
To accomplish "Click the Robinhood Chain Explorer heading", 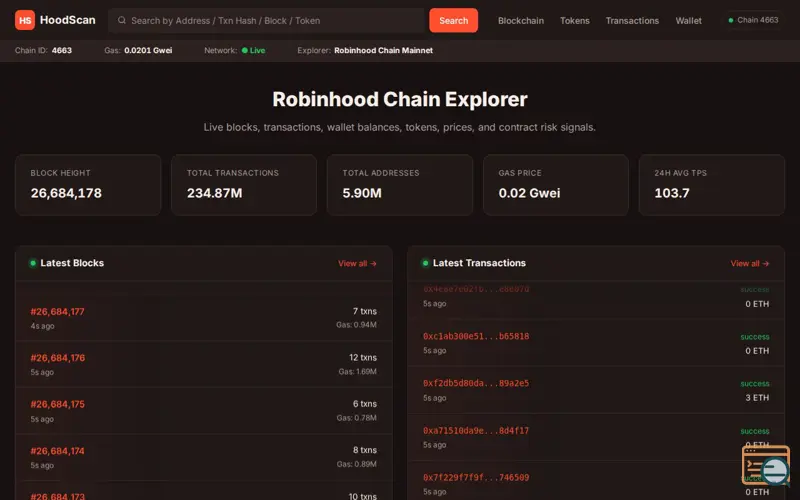I will pos(399,99).
